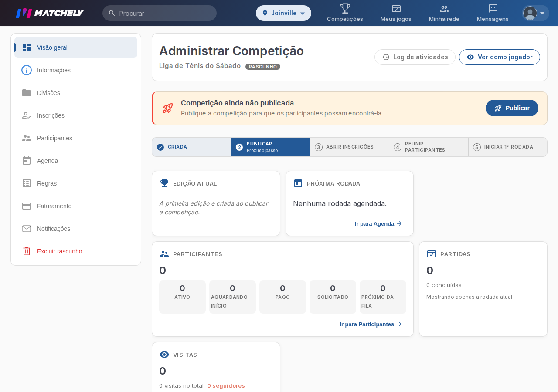Open Regras sidebar item
Viewport: 558px width, 392px height.
pyautogui.click(x=76, y=183)
